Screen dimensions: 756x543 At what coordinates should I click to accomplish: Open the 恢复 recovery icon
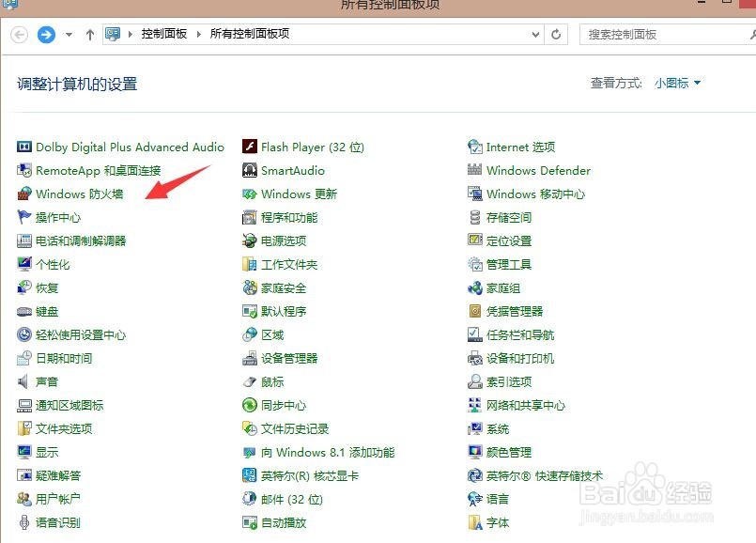point(24,287)
